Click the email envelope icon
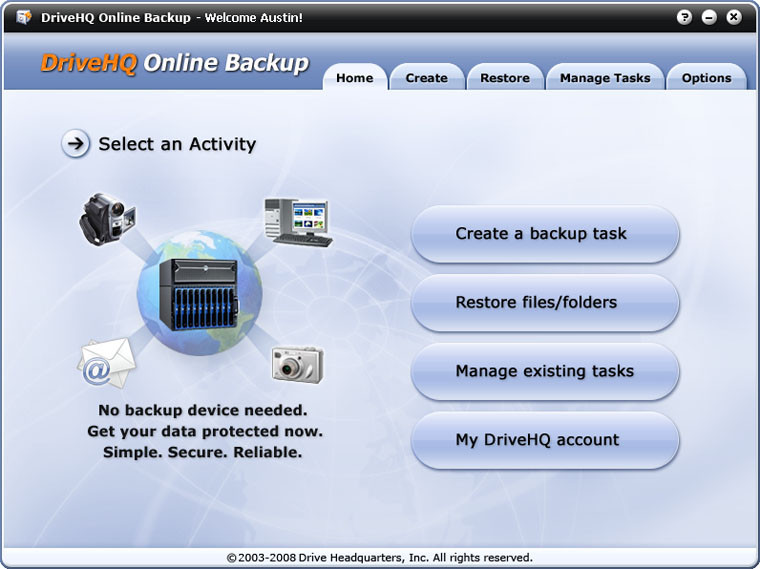 coord(107,363)
